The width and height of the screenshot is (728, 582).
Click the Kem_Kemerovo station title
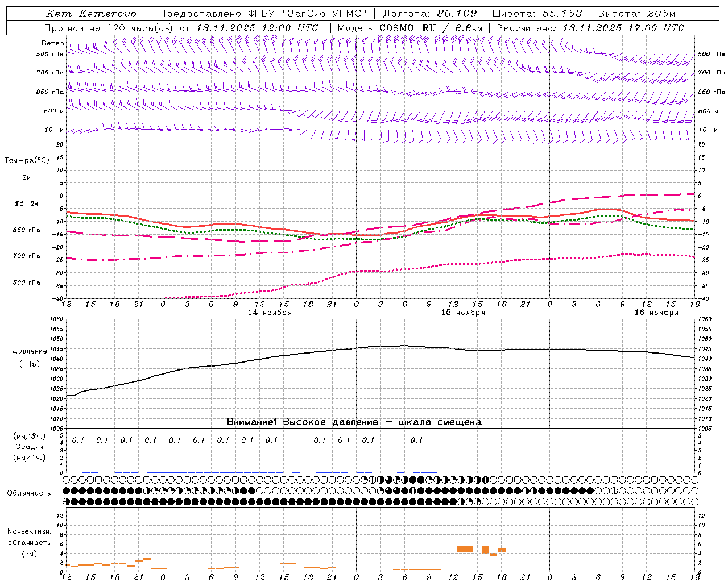pos(91,14)
